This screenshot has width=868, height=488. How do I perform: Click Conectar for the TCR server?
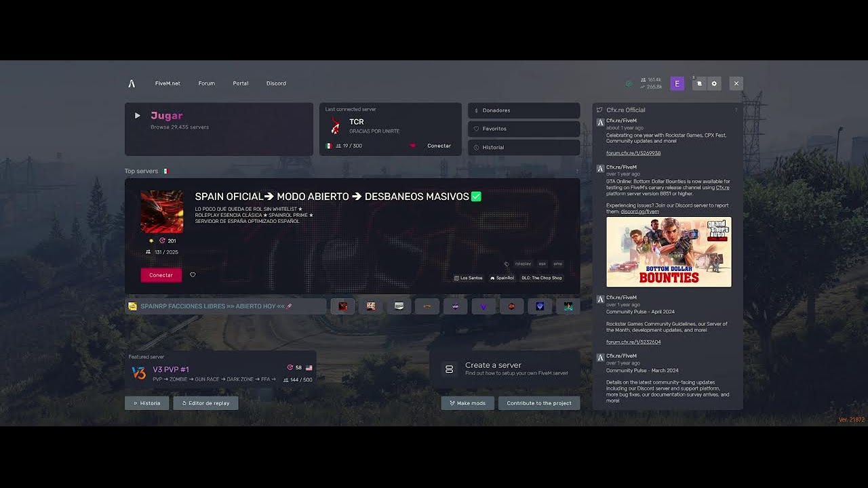pyautogui.click(x=439, y=146)
